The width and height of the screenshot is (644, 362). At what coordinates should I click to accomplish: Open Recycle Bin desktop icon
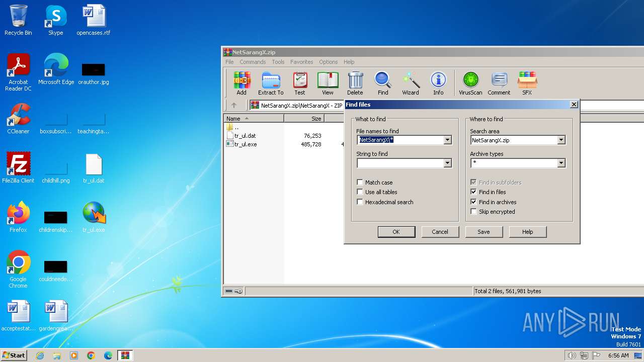pos(18,20)
